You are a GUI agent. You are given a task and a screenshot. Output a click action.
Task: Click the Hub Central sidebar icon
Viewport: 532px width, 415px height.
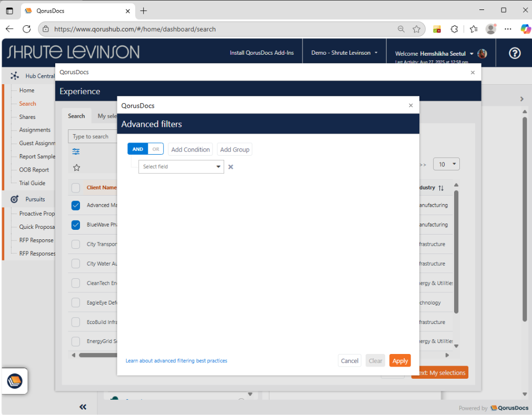click(15, 76)
